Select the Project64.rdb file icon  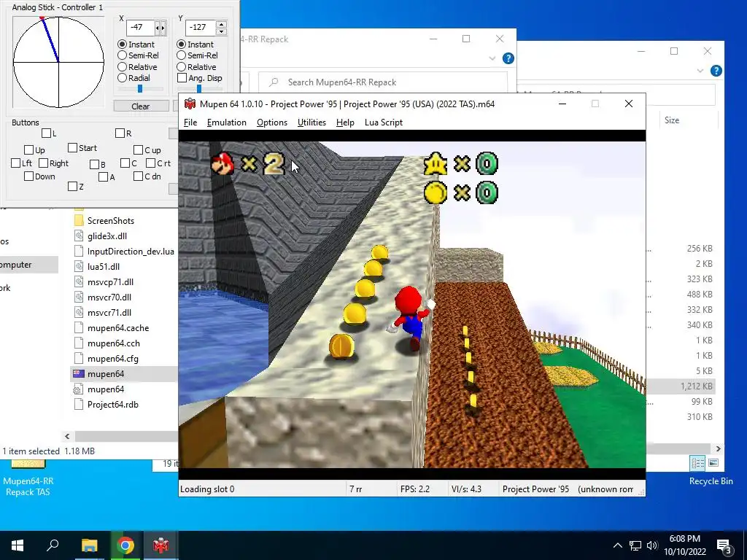click(x=79, y=404)
